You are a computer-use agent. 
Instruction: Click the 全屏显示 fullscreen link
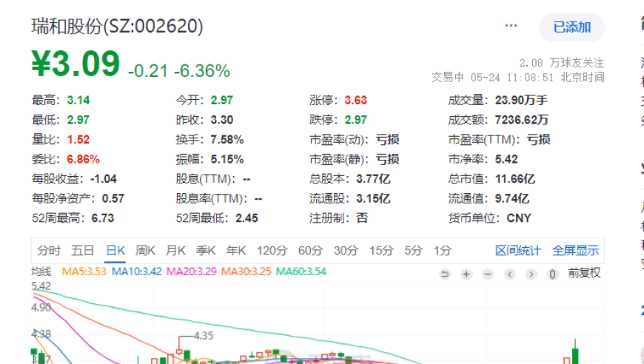pos(575,250)
